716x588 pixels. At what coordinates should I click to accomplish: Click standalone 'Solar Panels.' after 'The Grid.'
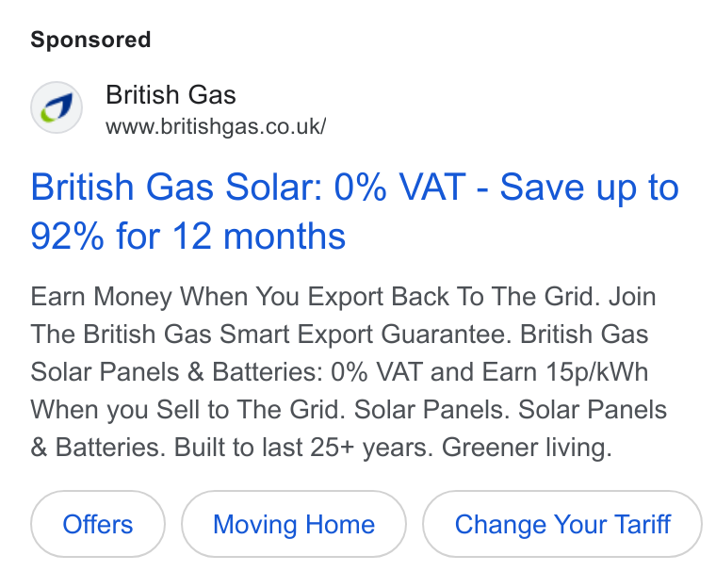(x=431, y=409)
